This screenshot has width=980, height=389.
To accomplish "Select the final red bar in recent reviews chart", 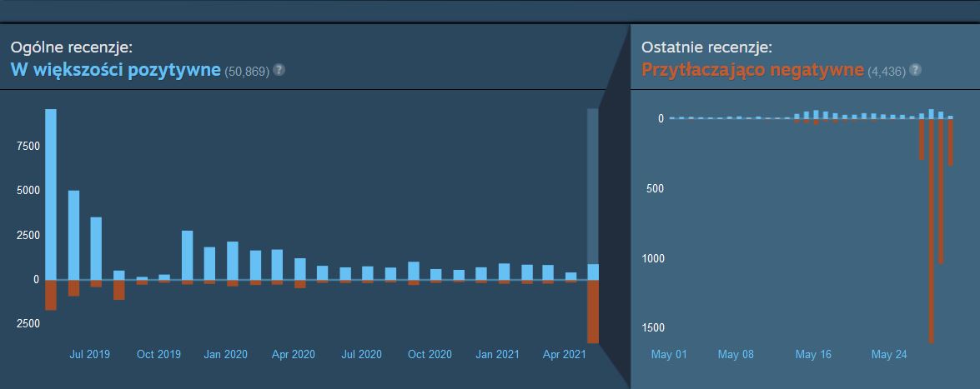I will click(x=951, y=142).
